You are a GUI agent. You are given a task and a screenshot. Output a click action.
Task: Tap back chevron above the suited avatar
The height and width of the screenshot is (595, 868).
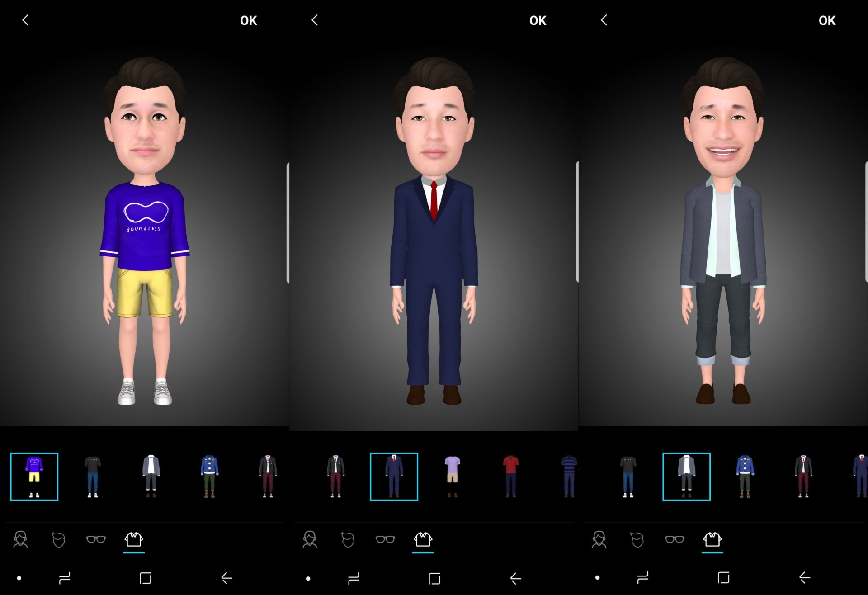click(x=315, y=20)
